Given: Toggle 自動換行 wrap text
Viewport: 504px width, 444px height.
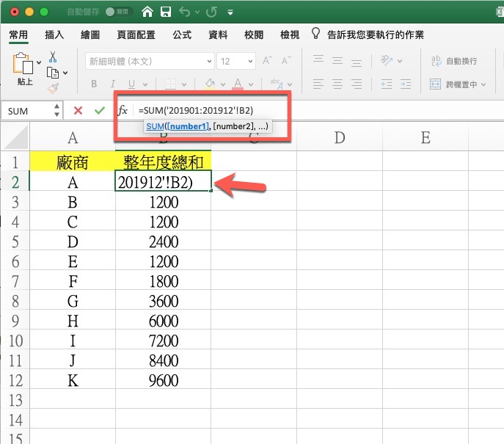Looking at the screenshot, I should tap(454, 62).
